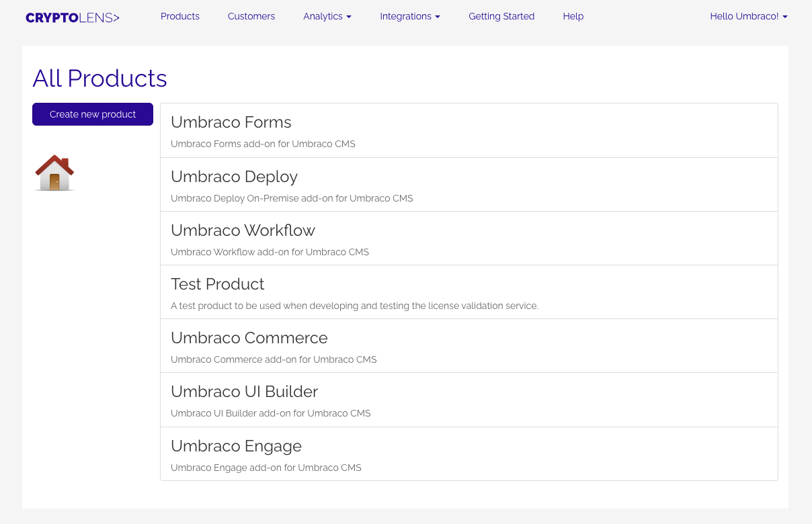Select Umbraco Deploy from product list
Viewport: 812px width, 524px height.
[x=234, y=177]
